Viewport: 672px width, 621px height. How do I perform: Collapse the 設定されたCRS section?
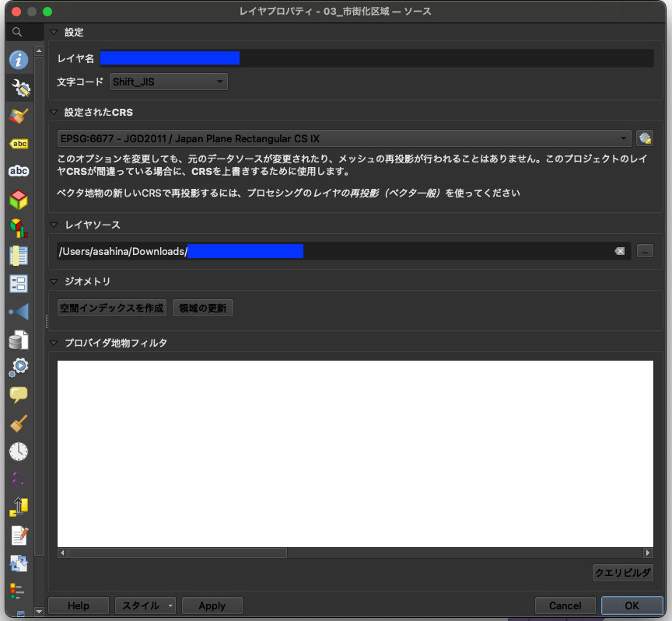tap(53, 112)
